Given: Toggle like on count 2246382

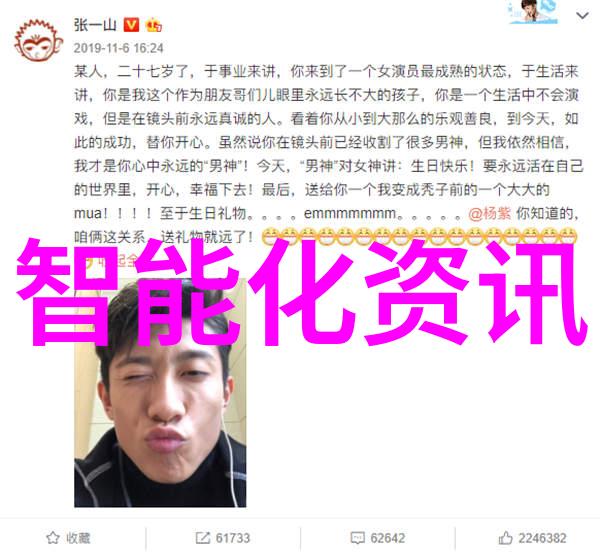Looking at the screenshot, I should pos(542,538).
